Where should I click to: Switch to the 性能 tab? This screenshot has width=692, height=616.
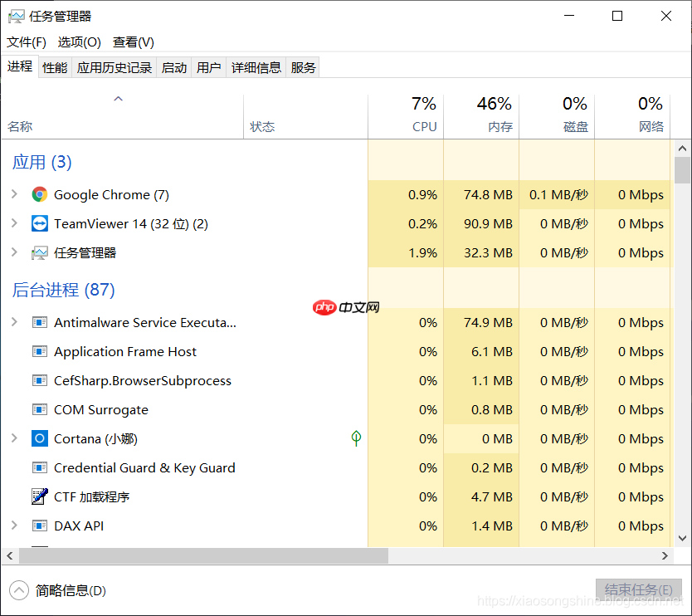point(54,67)
